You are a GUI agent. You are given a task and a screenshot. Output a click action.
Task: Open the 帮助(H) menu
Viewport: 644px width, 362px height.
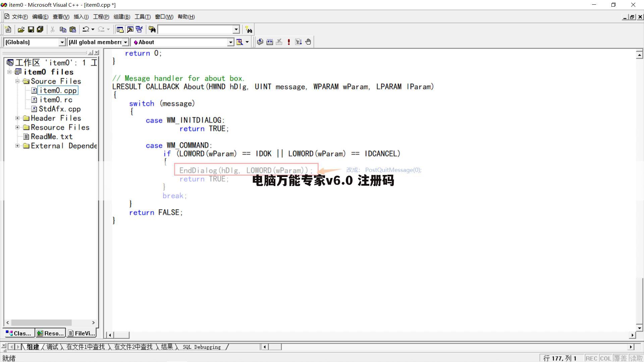pyautogui.click(x=186, y=17)
